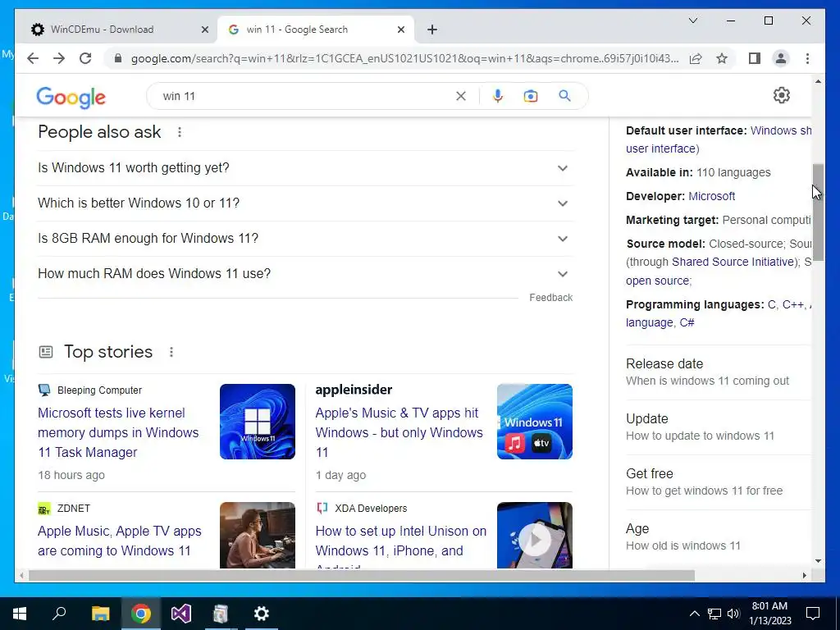Click the ZDNET woman at computer thumbnail
840x630 pixels.
[x=257, y=536]
